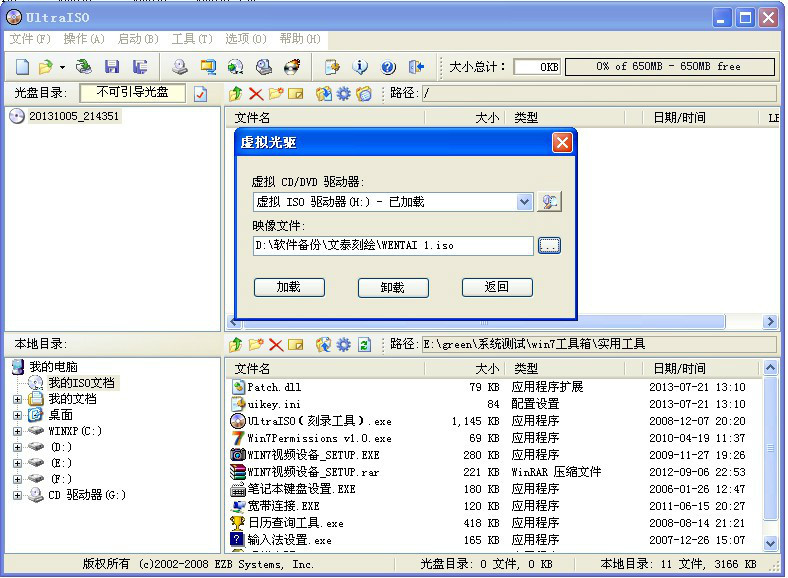Click the Open file folder icon
788x578 pixels.
coord(46,66)
